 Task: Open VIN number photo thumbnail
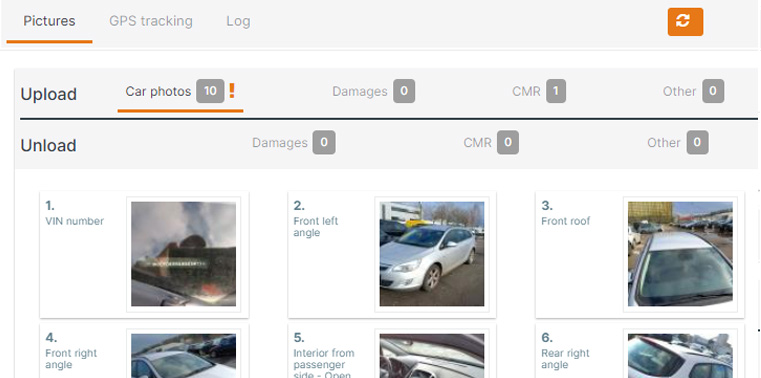pyautogui.click(x=183, y=254)
